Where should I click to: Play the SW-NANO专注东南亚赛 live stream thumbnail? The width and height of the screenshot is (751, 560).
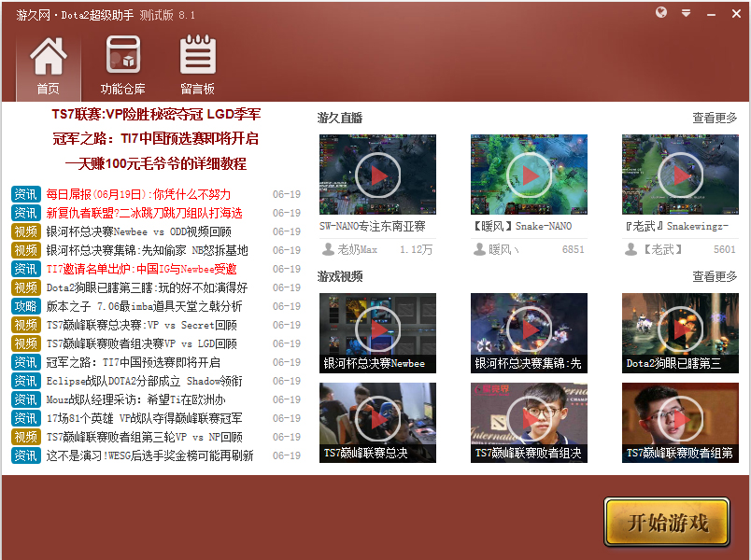[377, 175]
